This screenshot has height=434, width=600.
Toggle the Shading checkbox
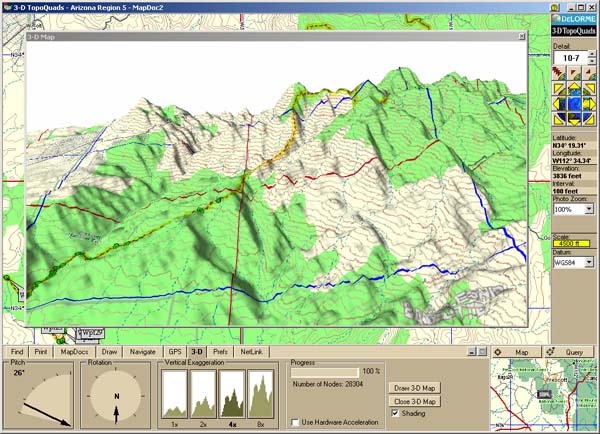pyautogui.click(x=395, y=413)
